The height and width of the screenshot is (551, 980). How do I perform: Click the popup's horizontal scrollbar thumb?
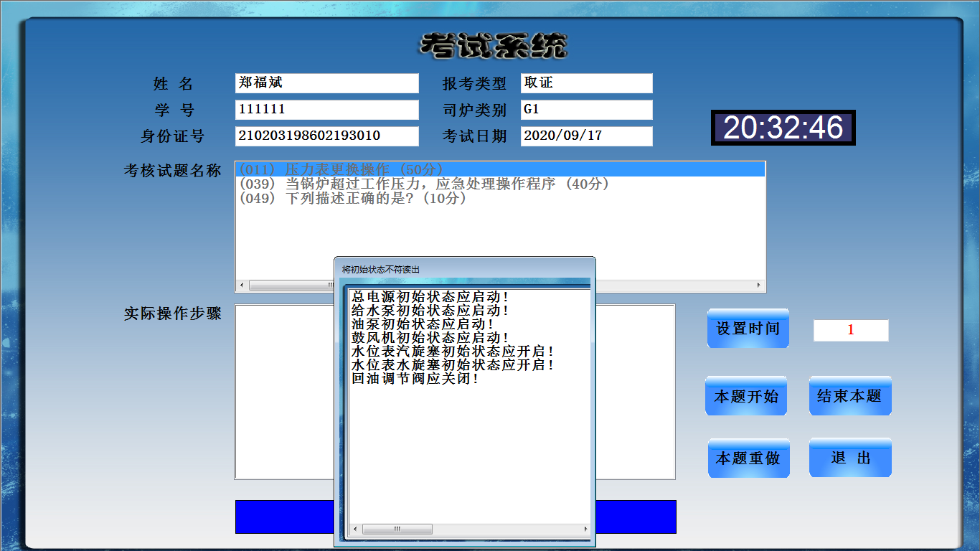(x=397, y=529)
